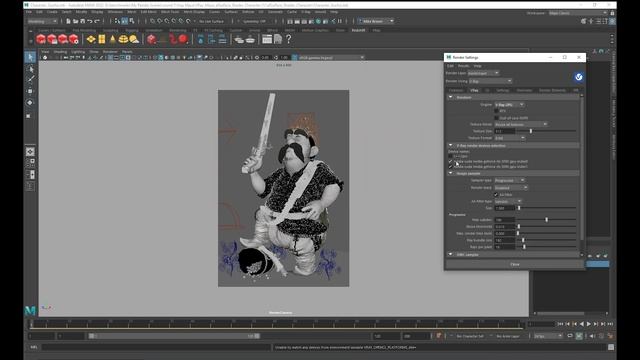
Task: Click the first red cube shelf icon
Action: [41, 39]
